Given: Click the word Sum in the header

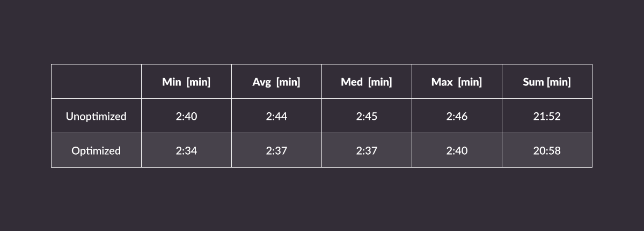Looking at the screenshot, I should (533, 82).
